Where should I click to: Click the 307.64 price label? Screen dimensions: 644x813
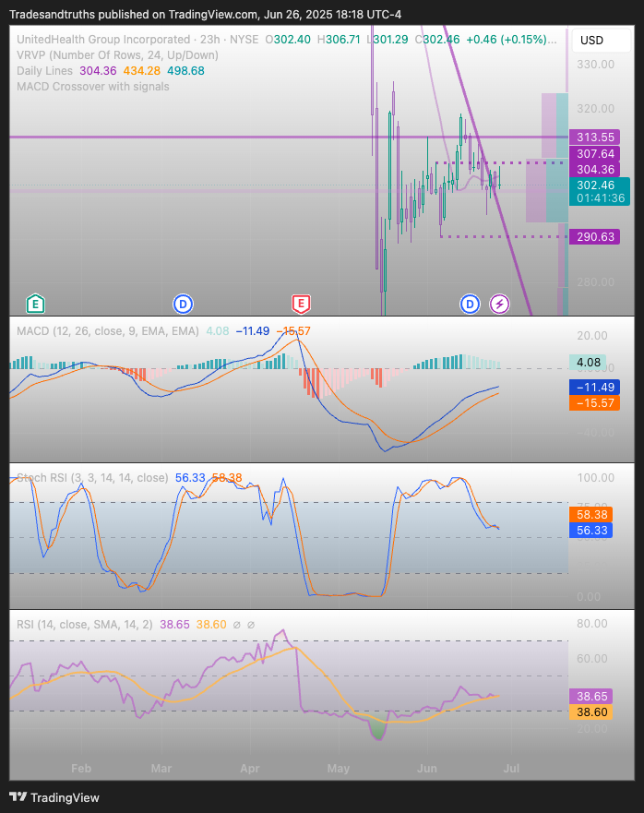pyautogui.click(x=595, y=153)
